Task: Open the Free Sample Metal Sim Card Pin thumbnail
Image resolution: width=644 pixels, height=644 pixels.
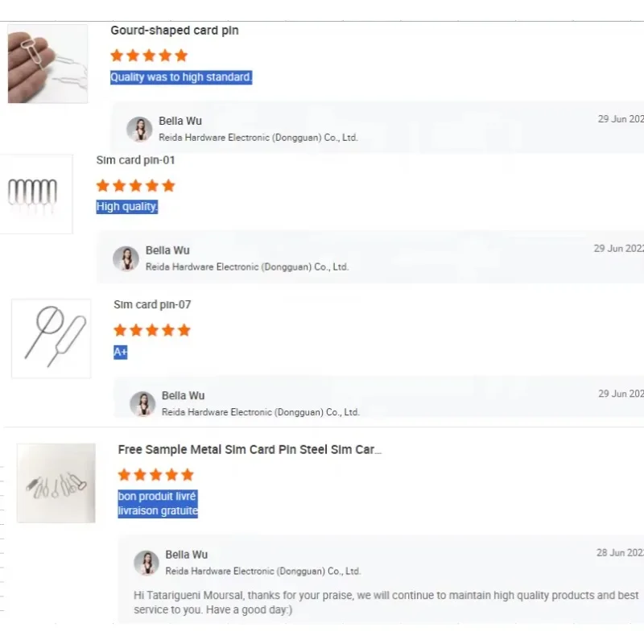Action: (x=56, y=483)
